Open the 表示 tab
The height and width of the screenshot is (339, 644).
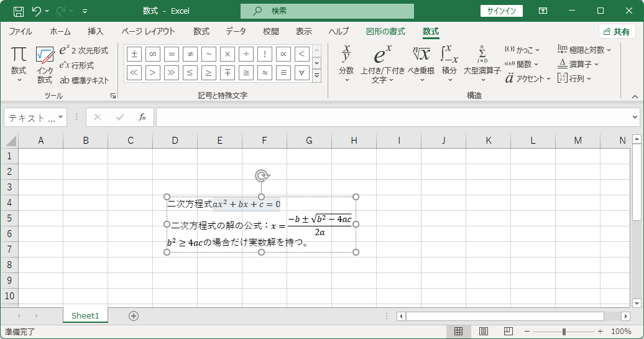pos(303,32)
